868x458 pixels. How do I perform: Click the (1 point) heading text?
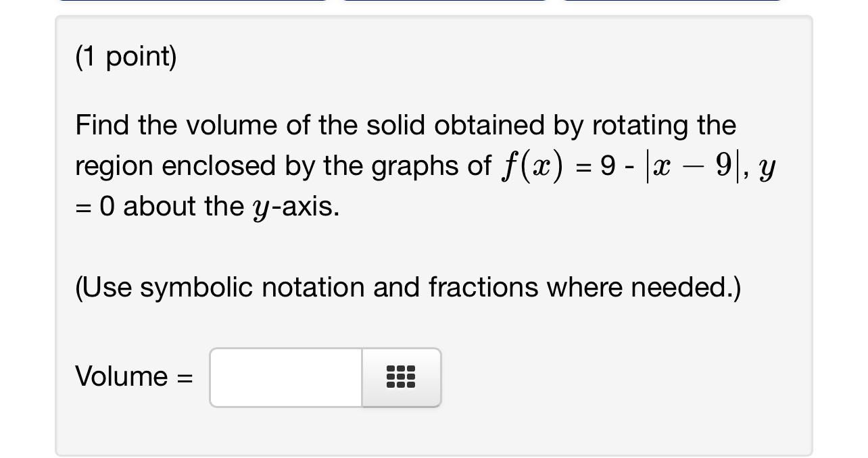pyautogui.click(x=126, y=57)
